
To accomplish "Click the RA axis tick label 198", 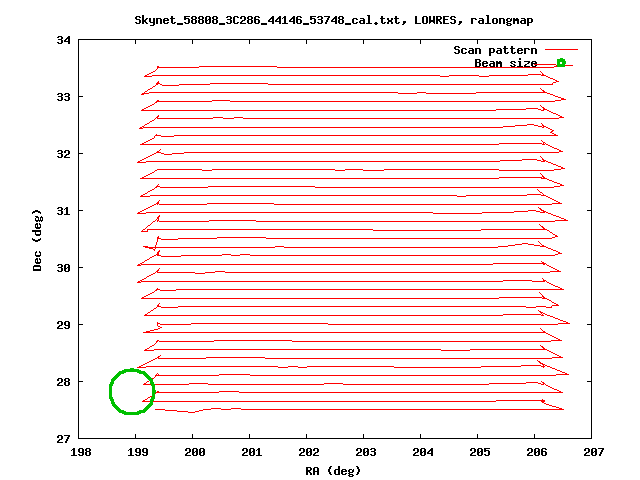I will click(x=81, y=452).
